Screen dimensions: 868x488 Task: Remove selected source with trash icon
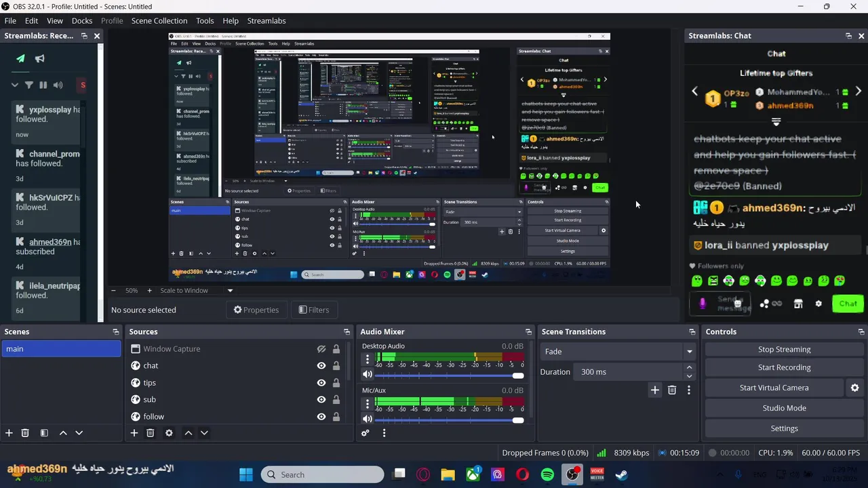pos(151,432)
